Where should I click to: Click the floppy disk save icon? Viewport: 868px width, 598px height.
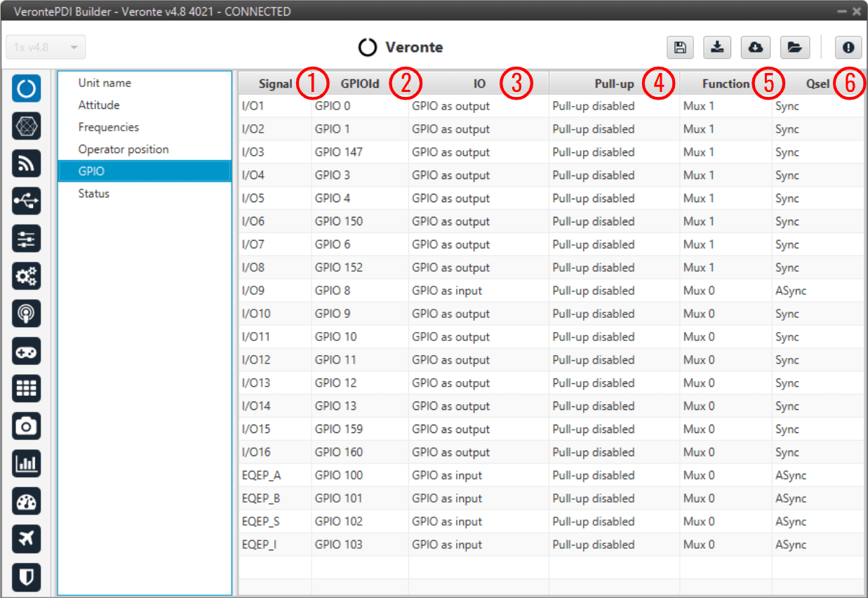tap(680, 47)
